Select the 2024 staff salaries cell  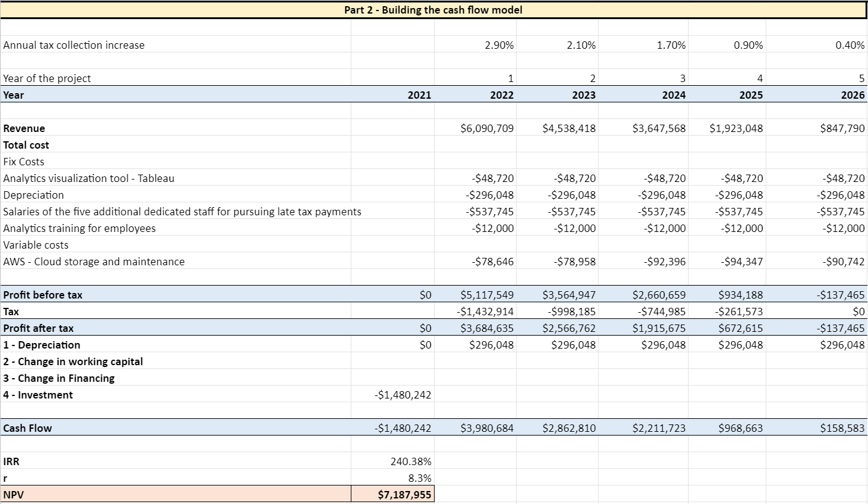[x=665, y=212]
